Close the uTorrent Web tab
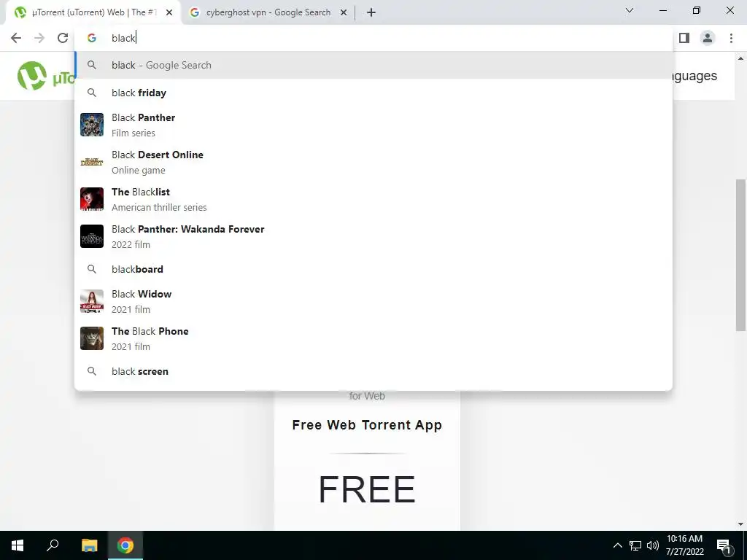Screen dimensions: 747x560 coord(169,13)
